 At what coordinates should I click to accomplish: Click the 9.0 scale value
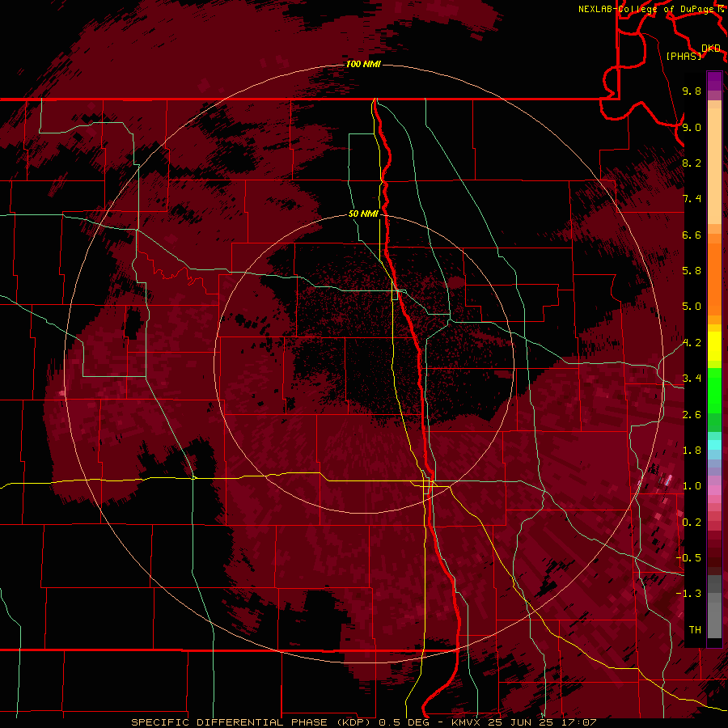pos(692,127)
